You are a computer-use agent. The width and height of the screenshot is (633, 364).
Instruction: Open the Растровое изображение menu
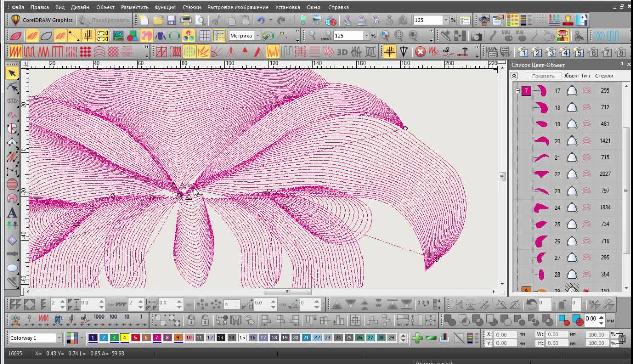click(x=237, y=7)
